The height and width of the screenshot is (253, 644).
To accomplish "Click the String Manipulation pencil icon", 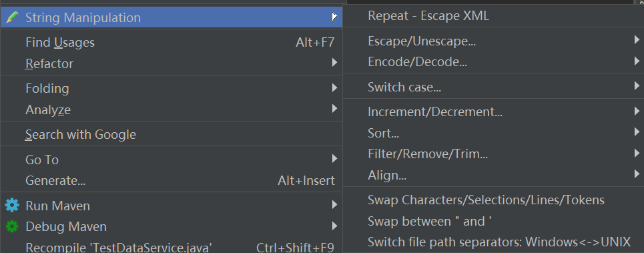I will coord(12,17).
